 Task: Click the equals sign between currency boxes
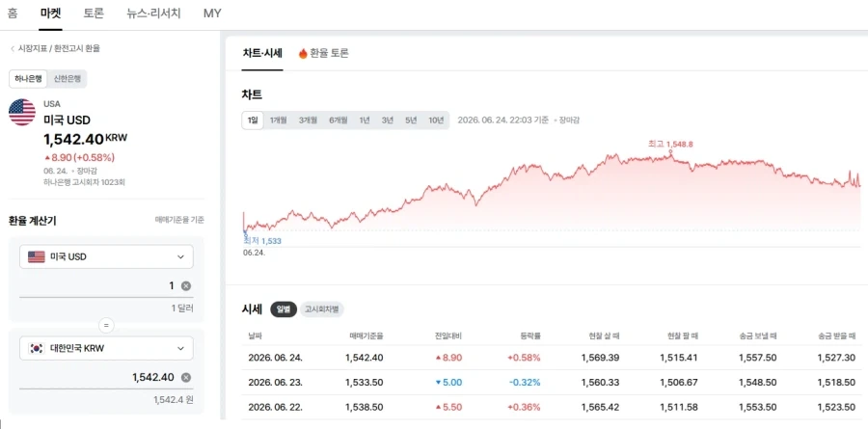tap(106, 326)
